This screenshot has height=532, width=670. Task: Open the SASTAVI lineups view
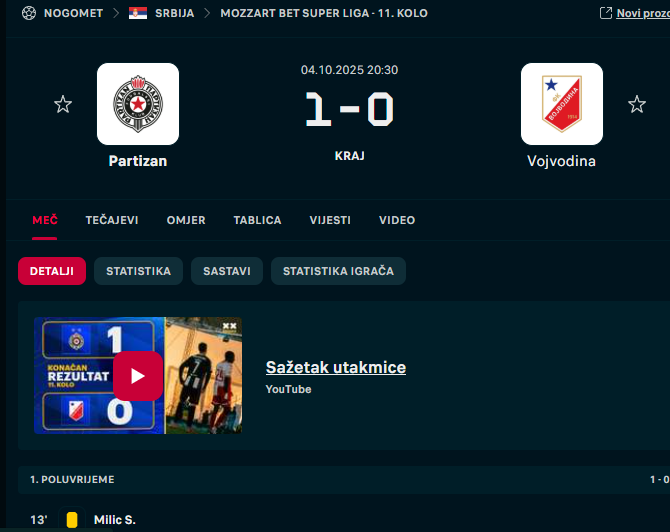[x=227, y=271]
